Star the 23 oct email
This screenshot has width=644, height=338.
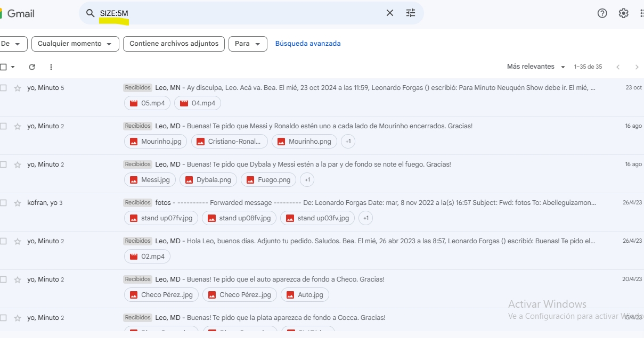coord(18,88)
